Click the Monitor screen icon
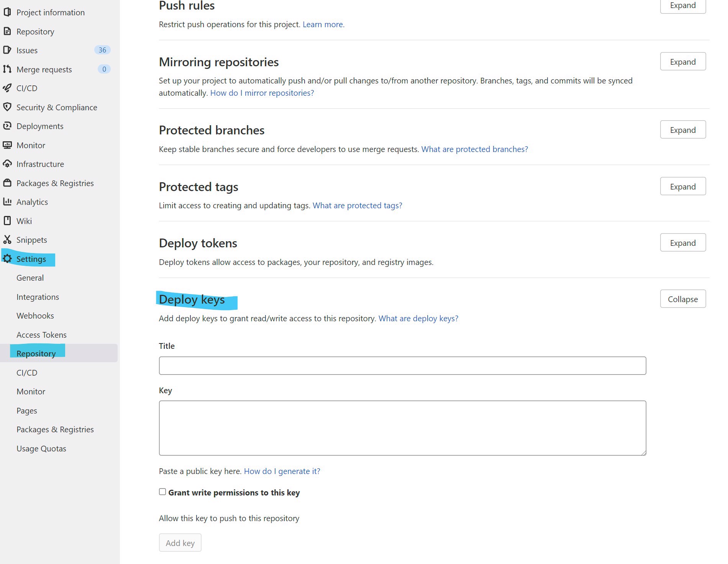 [x=7, y=145]
